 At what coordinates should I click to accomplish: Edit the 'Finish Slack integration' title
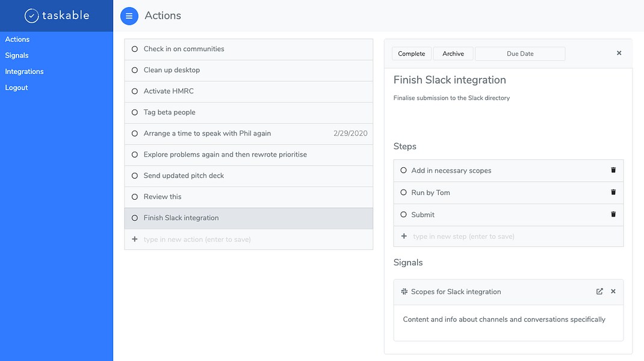[450, 79]
